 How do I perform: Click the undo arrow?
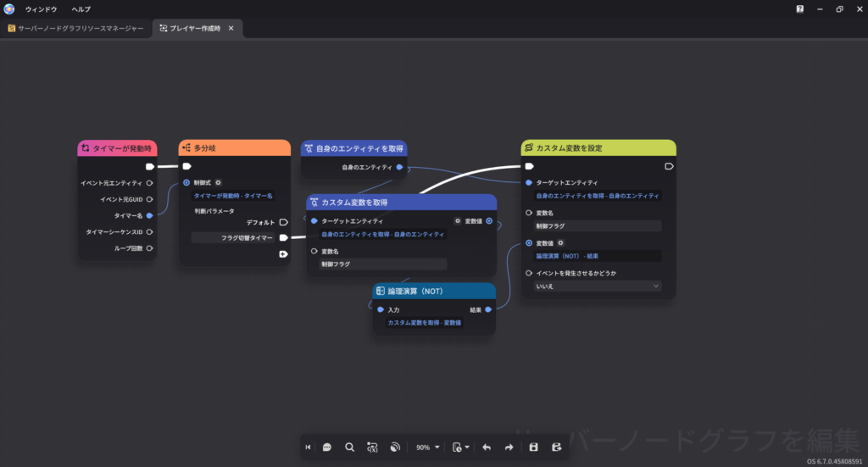(487, 447)
